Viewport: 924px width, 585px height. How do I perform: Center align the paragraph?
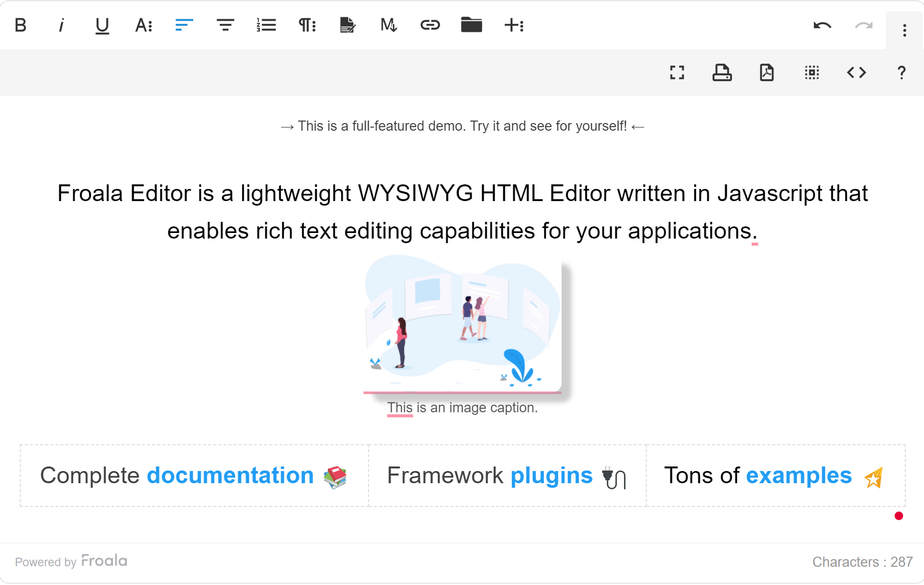click(226, 25)
